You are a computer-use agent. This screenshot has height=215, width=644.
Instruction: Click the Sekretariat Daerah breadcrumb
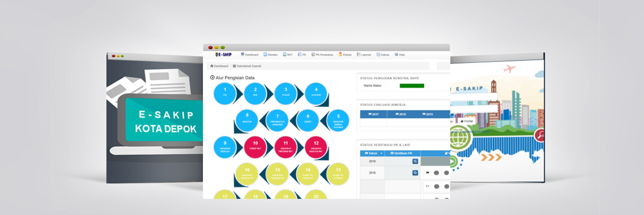247,66
